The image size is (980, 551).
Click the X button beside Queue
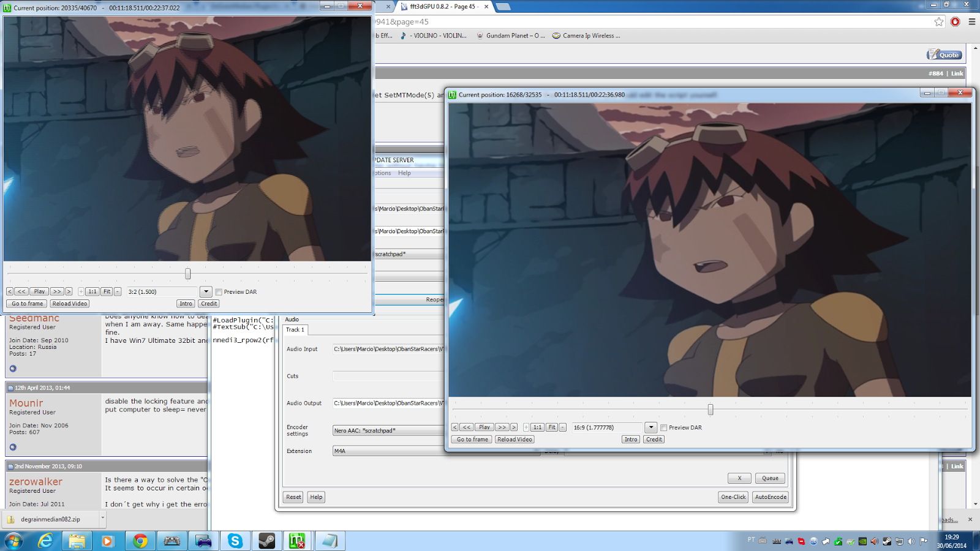click(x=739, y=478)
